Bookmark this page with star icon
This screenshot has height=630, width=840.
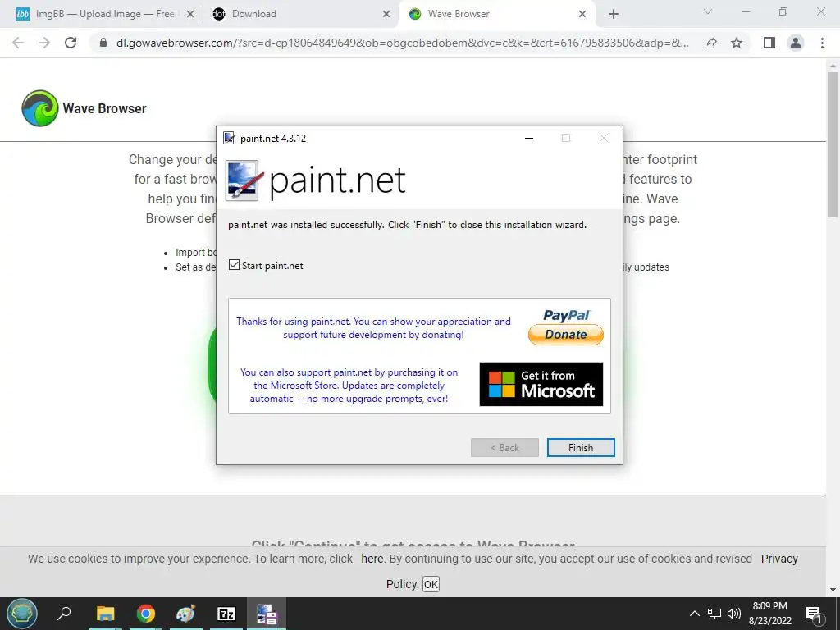737,43
